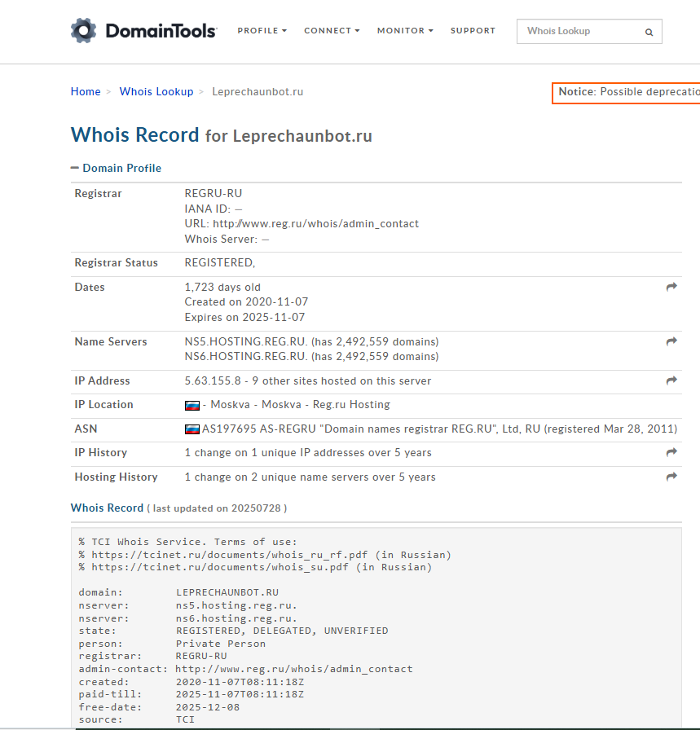Screen dimensions: 700x730
Task: Click share arrow in IP Address row
Action: (671, 380)
